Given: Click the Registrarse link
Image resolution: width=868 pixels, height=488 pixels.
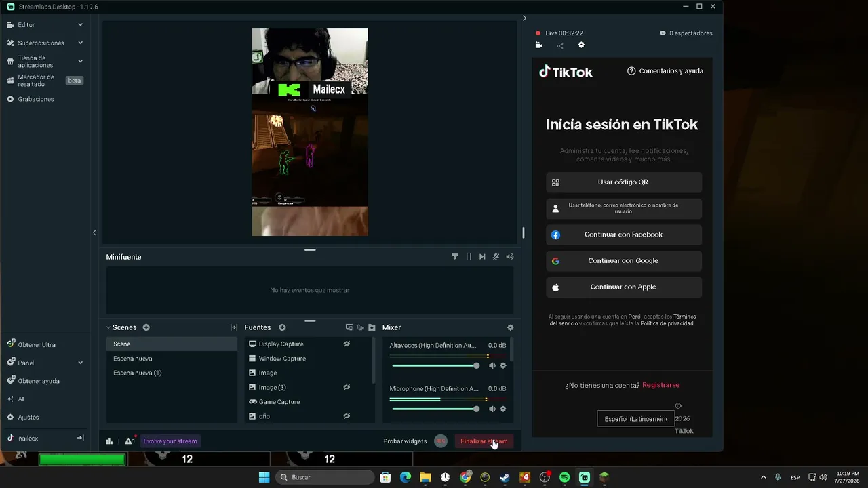Looking at the screenshot, I should pos(660,385).
